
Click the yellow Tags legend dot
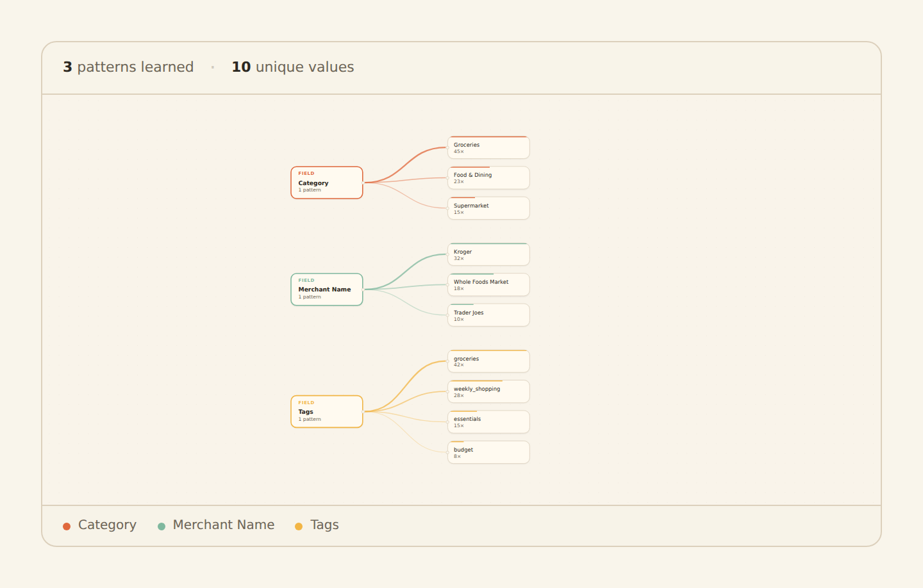(x=299, y=527)
